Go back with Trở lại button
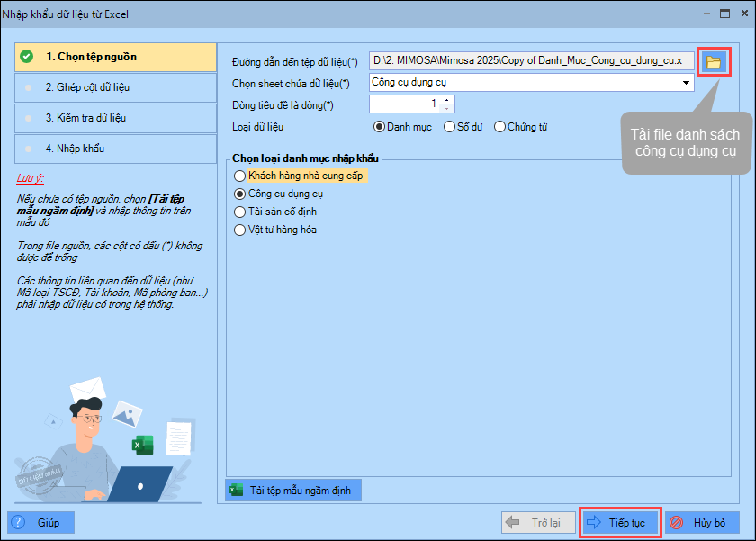The height and width of the screenshot is (541, 756). point(539,523)
